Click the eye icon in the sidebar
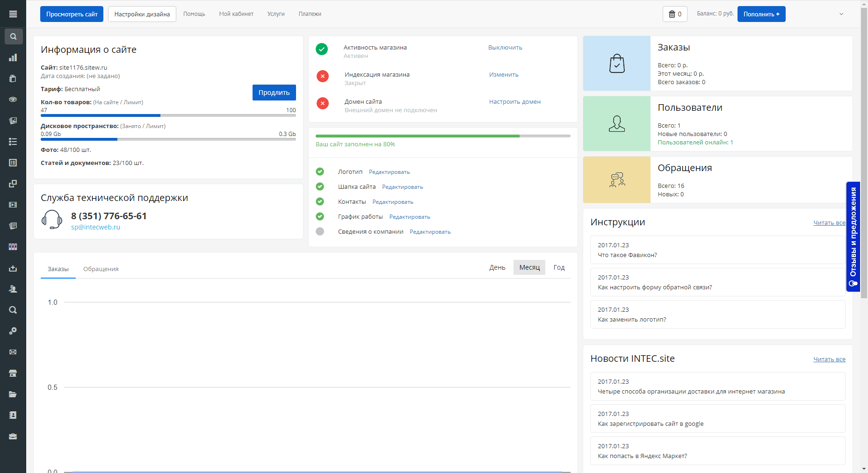868x473 pixels. click(x=13, y=100)
